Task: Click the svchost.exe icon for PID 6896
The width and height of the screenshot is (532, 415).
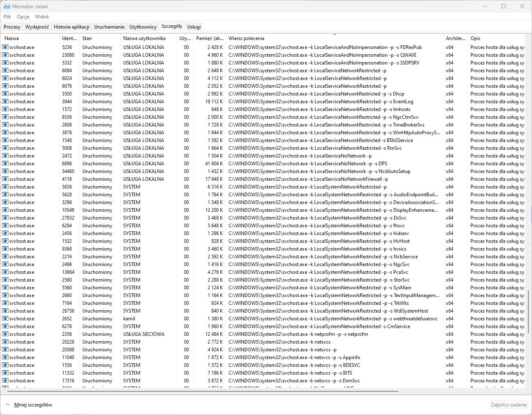Action: 5,164
